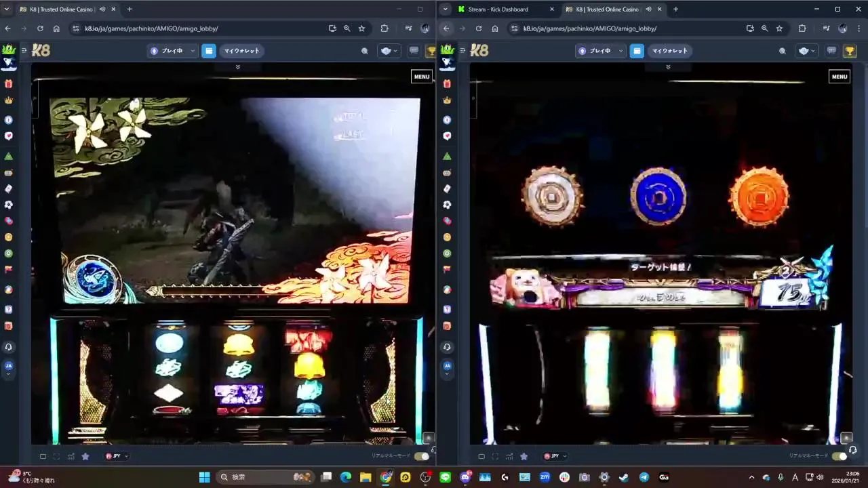Expand プレイ中 dropdown in left window
This screenshot has width=868, height=488.
point(172,51)
